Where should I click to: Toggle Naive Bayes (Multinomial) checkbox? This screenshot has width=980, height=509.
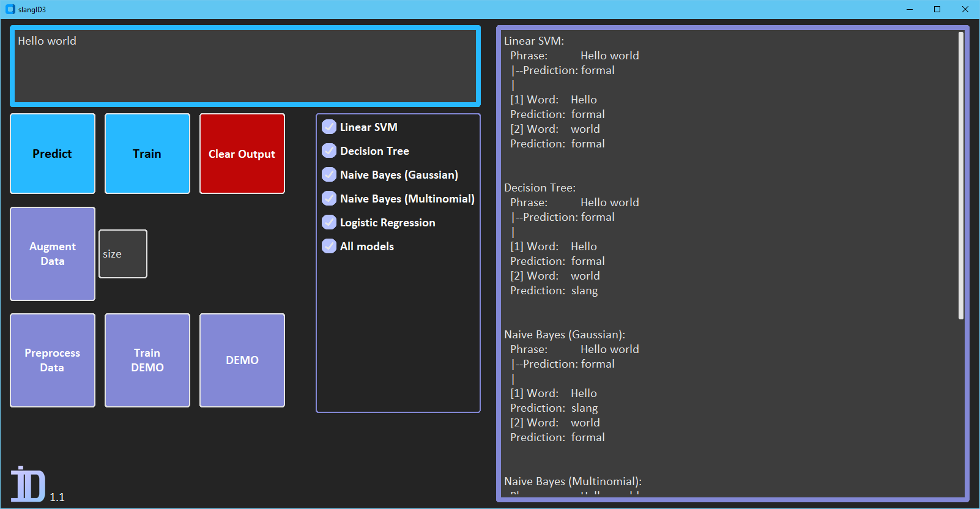(x=329, y=198)
